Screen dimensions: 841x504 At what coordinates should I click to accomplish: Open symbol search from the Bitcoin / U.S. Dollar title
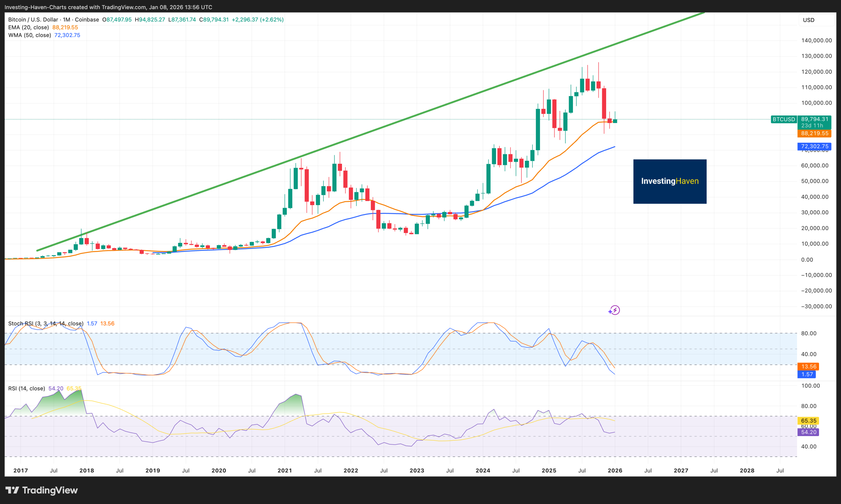[x=33, y=19]
